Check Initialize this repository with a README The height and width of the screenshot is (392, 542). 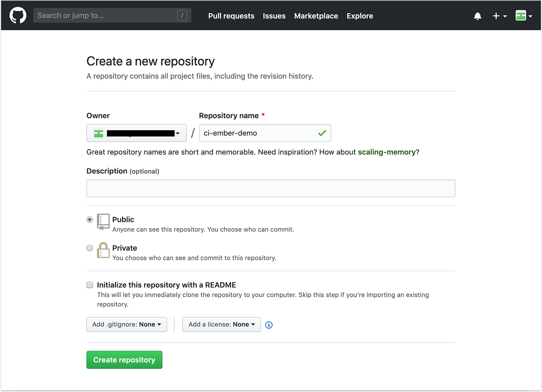89,285
